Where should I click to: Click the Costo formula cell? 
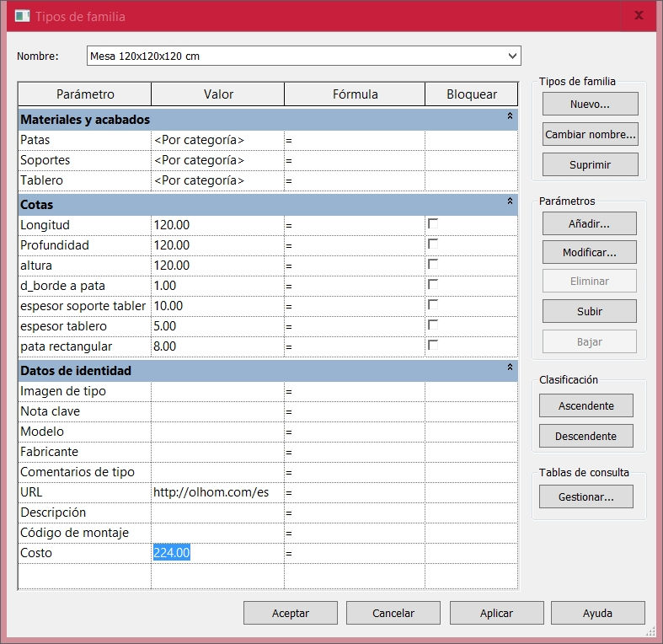point(355,553)
